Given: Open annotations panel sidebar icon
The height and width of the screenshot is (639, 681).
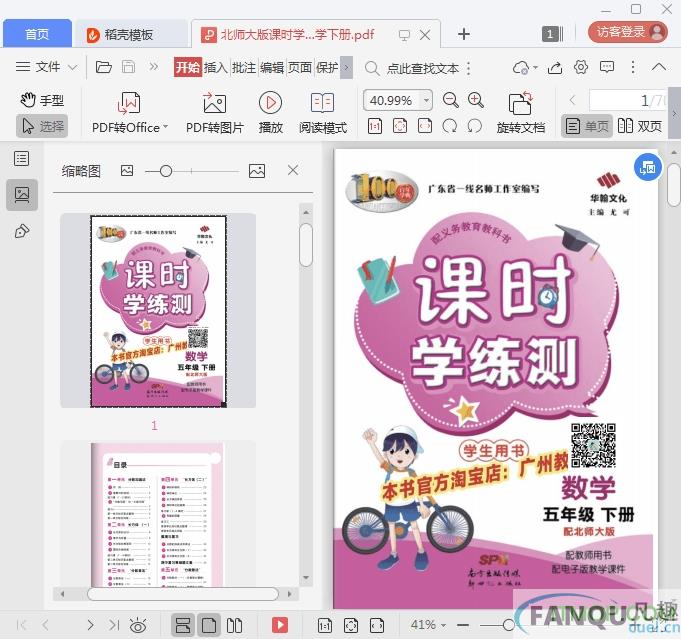Looking at the screenshot, I should click(22, 231).
